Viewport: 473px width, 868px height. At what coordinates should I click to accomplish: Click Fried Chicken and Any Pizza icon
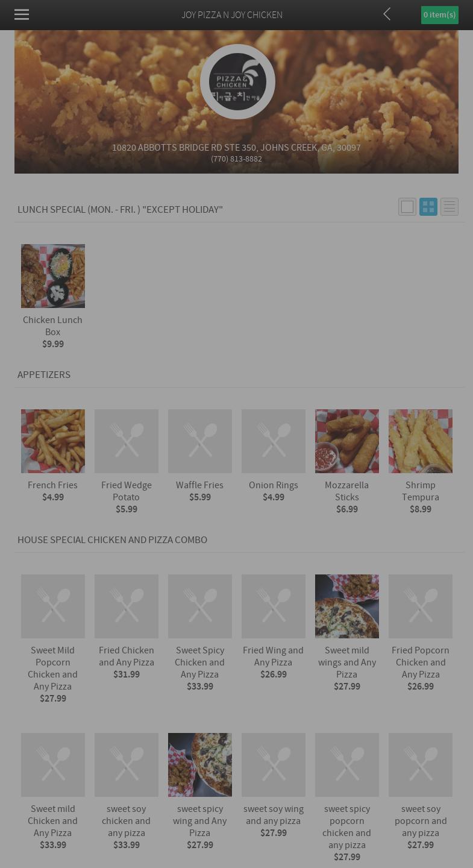(x=127, y=606)
